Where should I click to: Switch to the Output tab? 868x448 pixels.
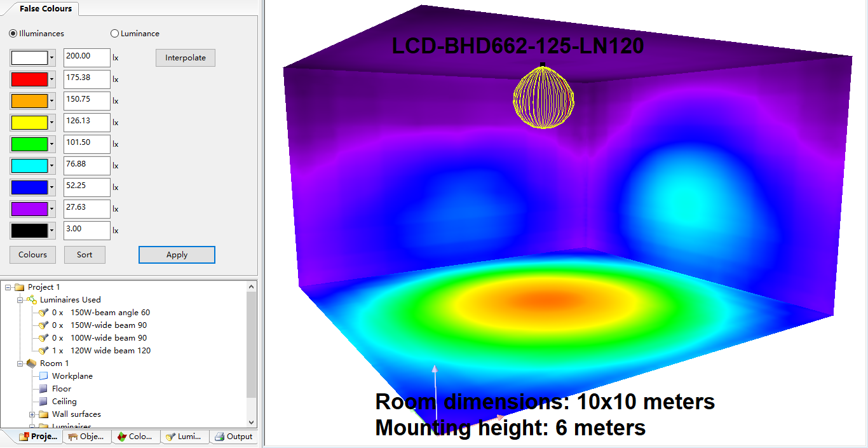click(234, 437)
